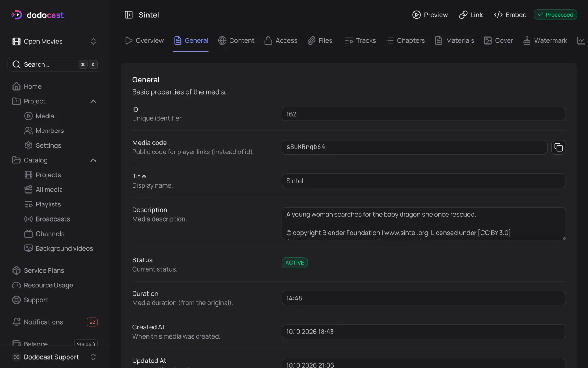Switch to the Overview tab

coord(144,40)
